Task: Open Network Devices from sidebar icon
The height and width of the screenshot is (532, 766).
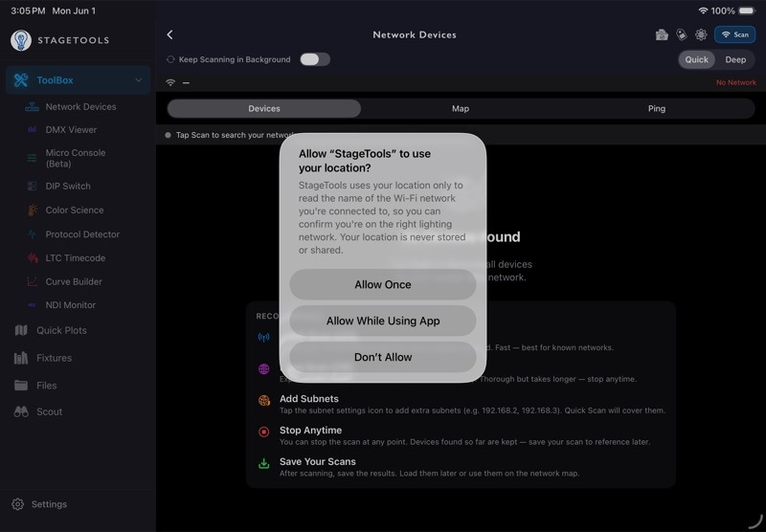Action: pyautogui.click(x=32, y=106)
